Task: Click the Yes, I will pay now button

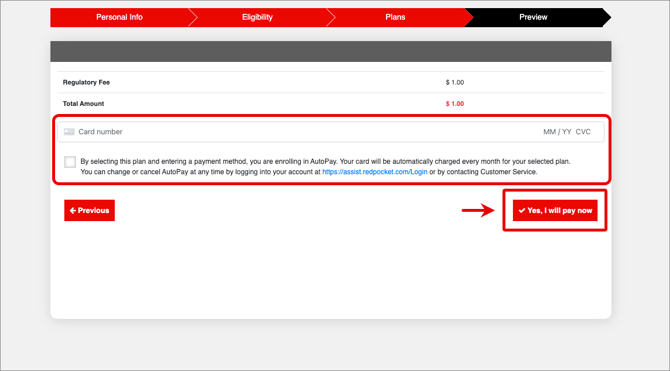Action: pyautogui.click(x=555, y=210)
